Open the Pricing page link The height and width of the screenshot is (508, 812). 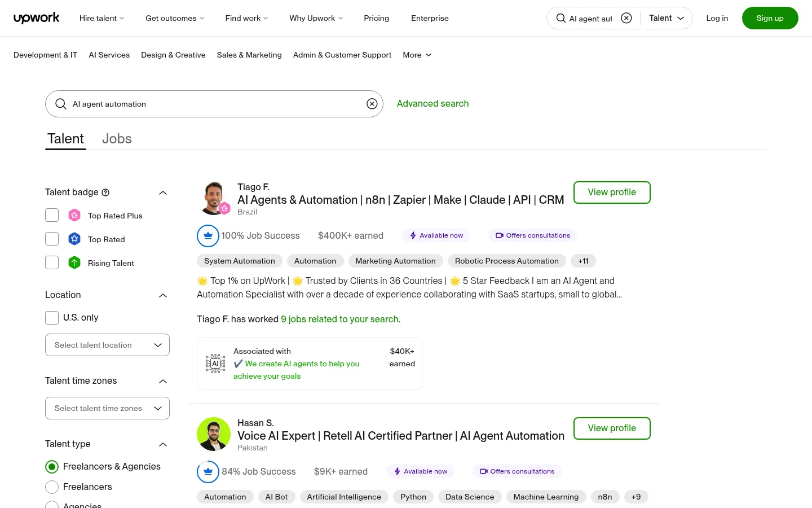pos(376,18)
